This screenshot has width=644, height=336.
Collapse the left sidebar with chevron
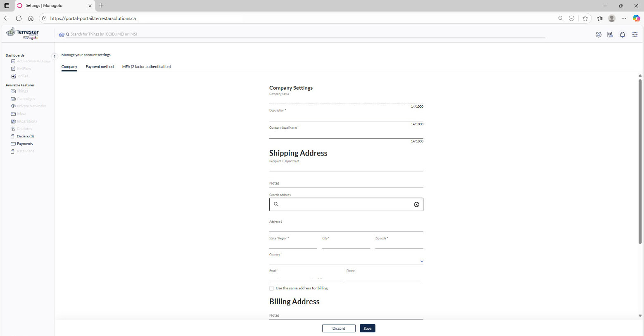pyautogui.click(x=54, y=57)
